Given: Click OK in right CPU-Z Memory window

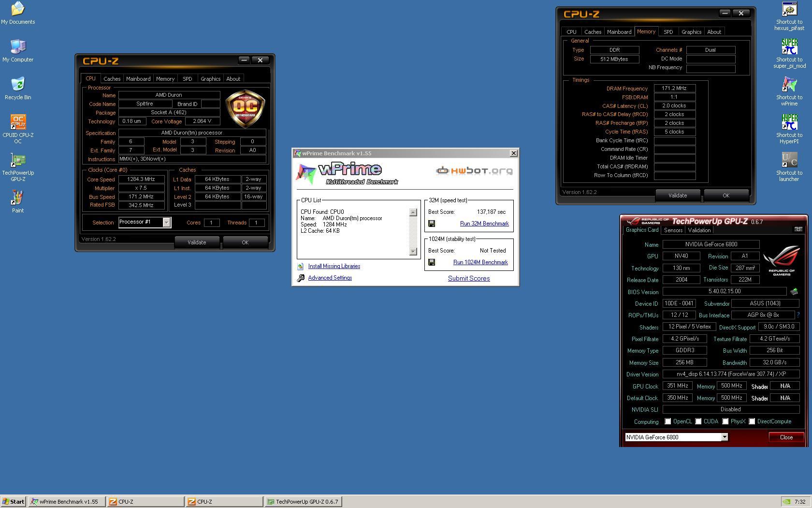Looking at the screenshot, I should [726, 195].
